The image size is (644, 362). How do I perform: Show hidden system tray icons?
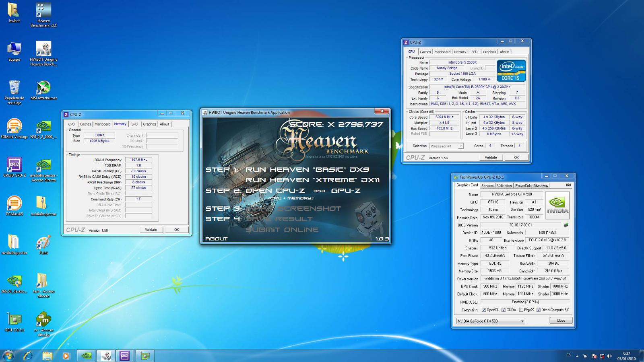577,356
